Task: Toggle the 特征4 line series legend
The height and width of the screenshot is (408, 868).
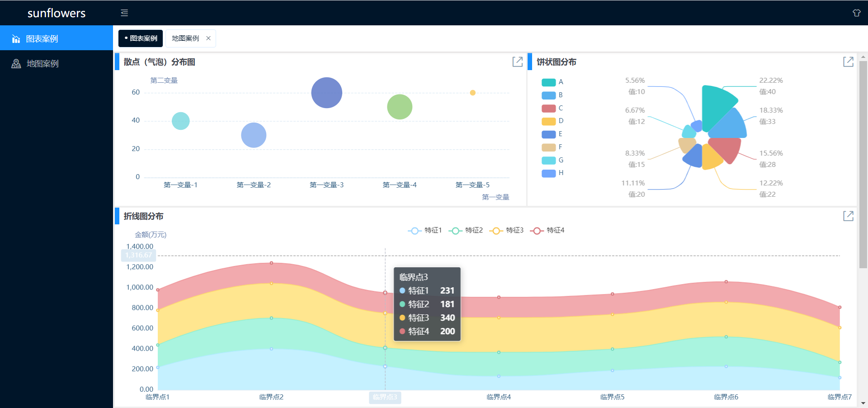Action: point(547,230)
